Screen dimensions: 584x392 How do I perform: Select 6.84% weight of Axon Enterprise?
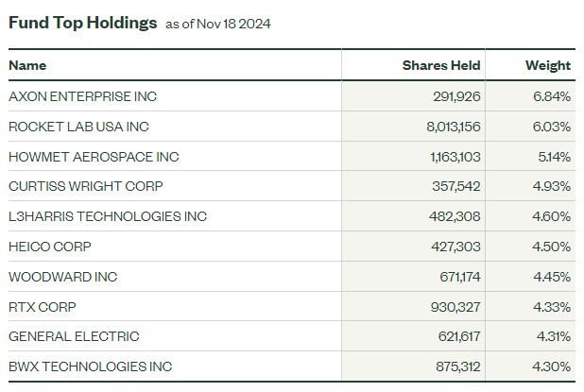point(552,96)
